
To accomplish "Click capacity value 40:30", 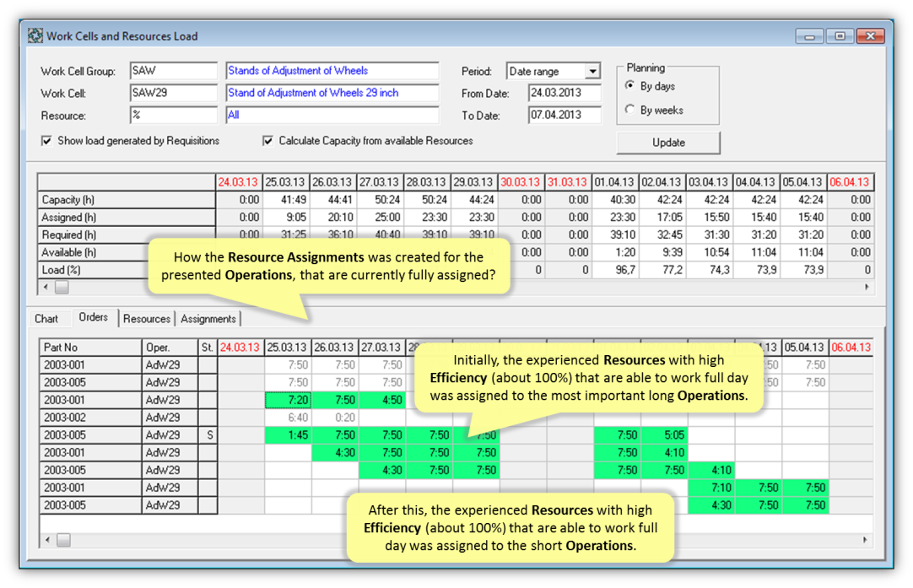I will [615, 200].
